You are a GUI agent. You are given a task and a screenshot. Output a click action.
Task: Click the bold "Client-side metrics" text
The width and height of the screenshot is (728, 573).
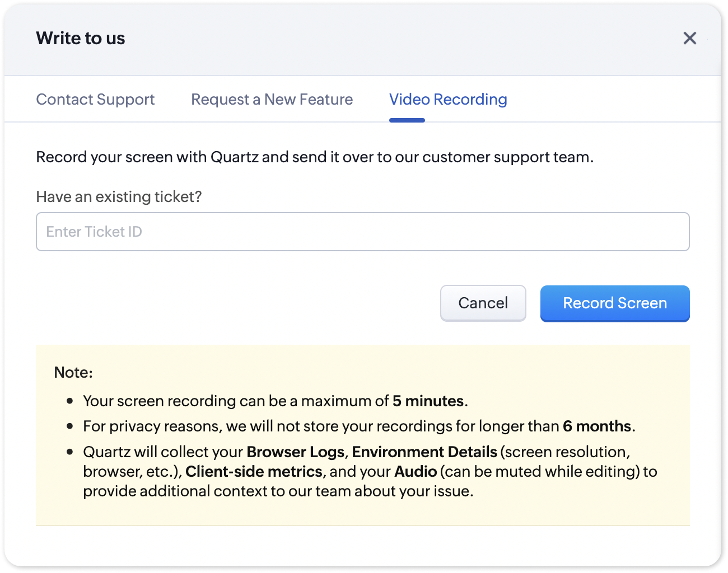(x=254, y=472)
